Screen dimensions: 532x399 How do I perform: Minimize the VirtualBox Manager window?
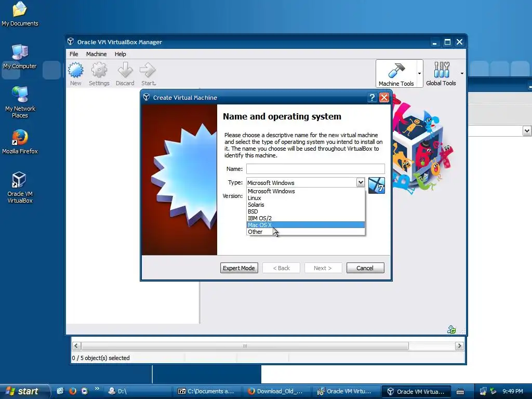click(435, 42)
